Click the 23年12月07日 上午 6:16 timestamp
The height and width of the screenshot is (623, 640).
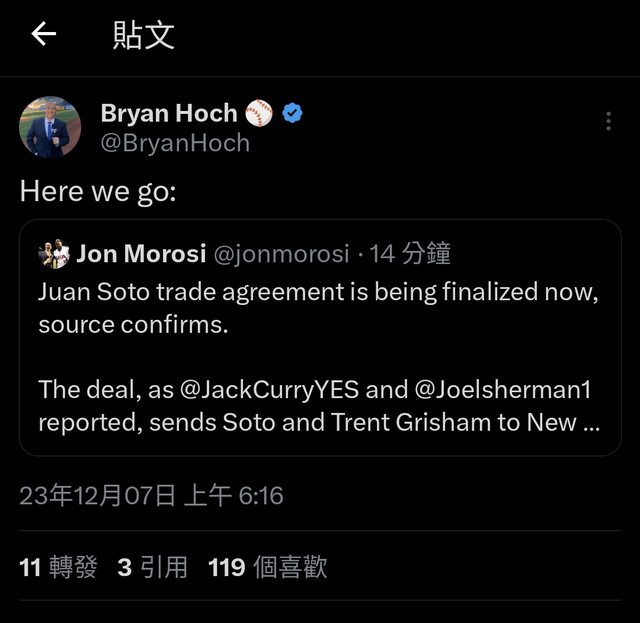151,495
